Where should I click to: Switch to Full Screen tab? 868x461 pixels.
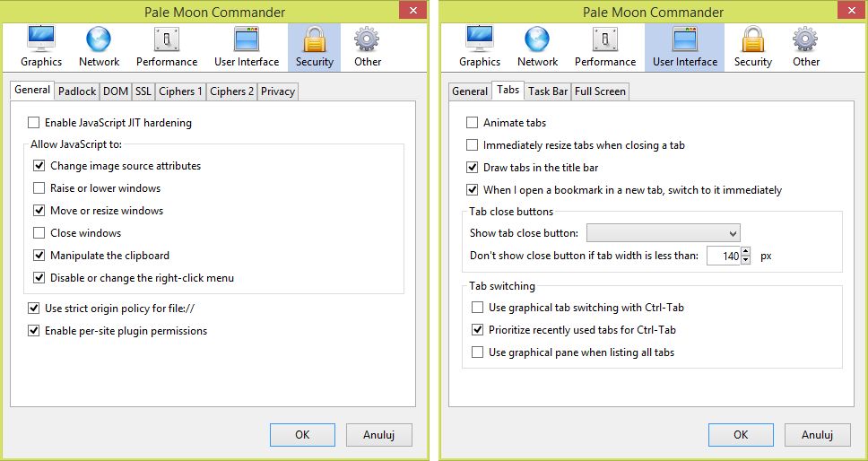point(600,91)
